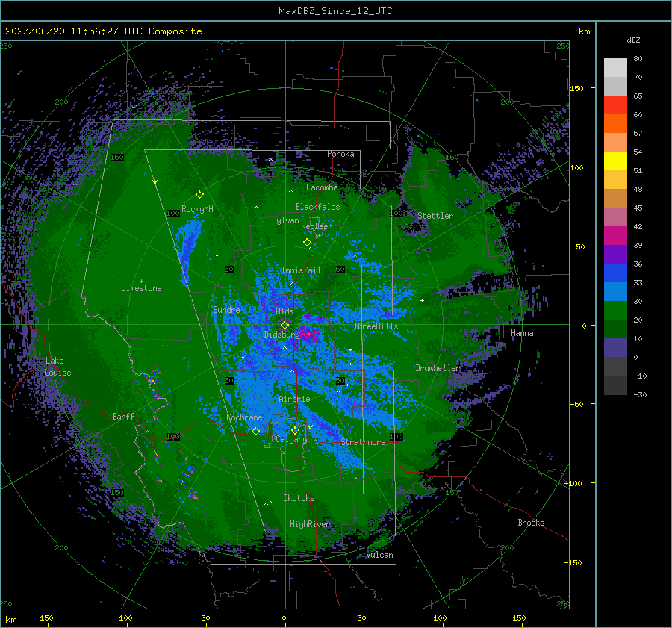Select the Blackfalds label
672x628 pixels.
317,207
